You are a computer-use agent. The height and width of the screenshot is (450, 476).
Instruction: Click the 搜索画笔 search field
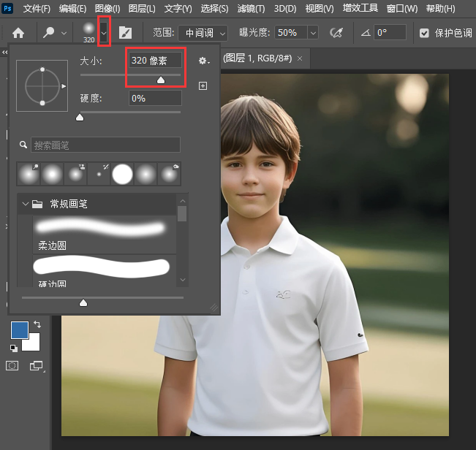(x=105, y=145)
